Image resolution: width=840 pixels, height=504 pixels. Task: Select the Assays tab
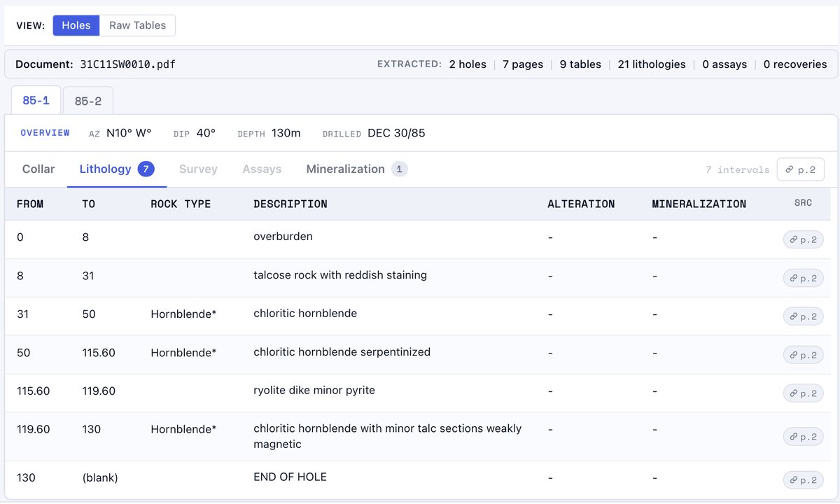pos(262,169)
